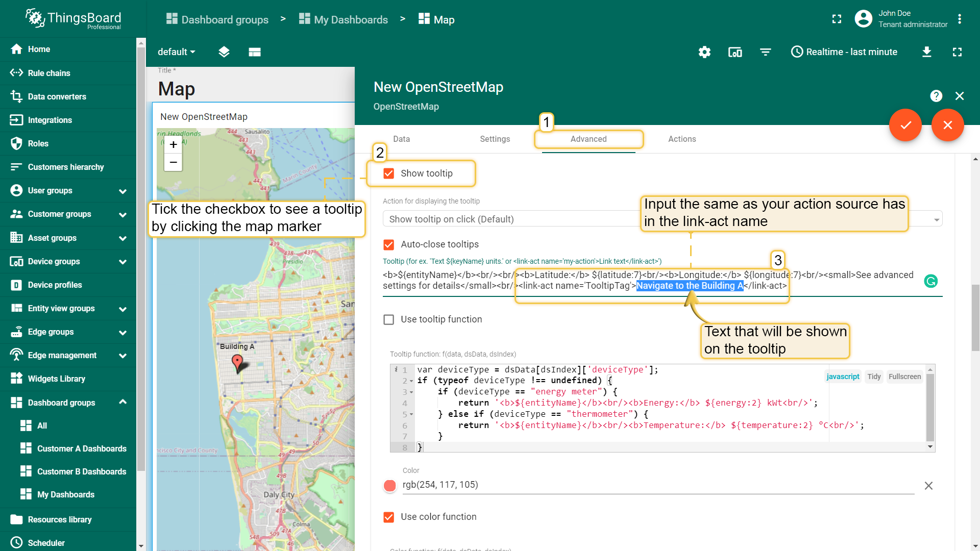Switch to the Data tab
The image size is (980, 551).
click(401, 139)
